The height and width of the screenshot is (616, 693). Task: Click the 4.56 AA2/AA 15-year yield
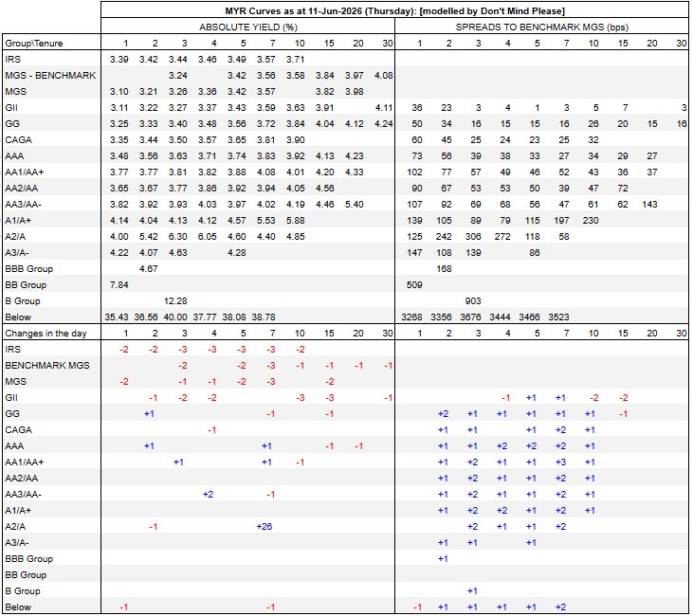325,189
